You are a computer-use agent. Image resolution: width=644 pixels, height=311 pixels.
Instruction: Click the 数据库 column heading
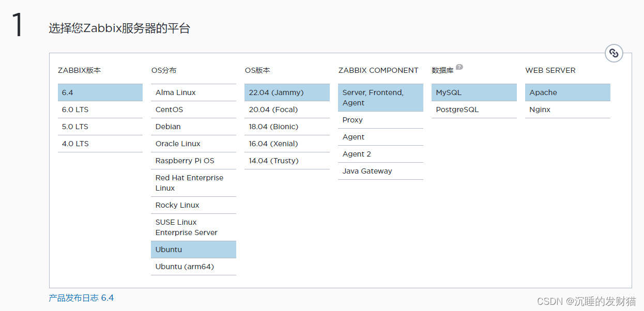442,70
